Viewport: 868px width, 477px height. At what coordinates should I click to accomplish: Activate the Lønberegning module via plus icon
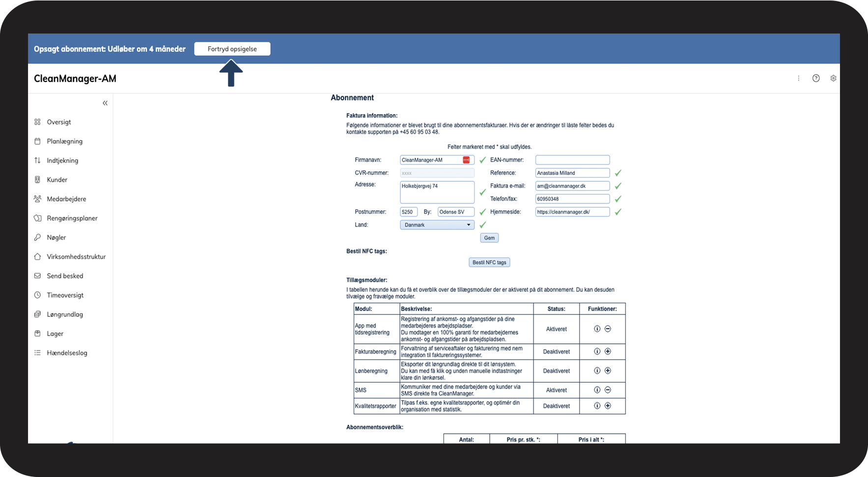click(608, 370)
